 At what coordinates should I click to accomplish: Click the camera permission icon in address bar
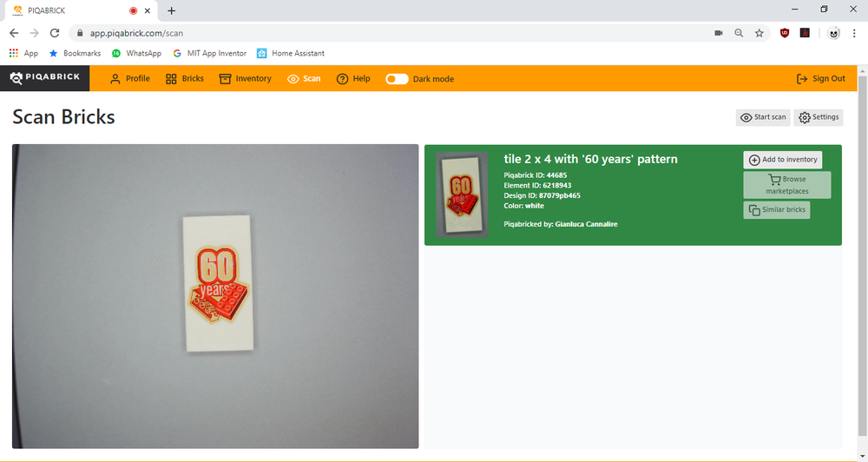click(x=719, y=33)
